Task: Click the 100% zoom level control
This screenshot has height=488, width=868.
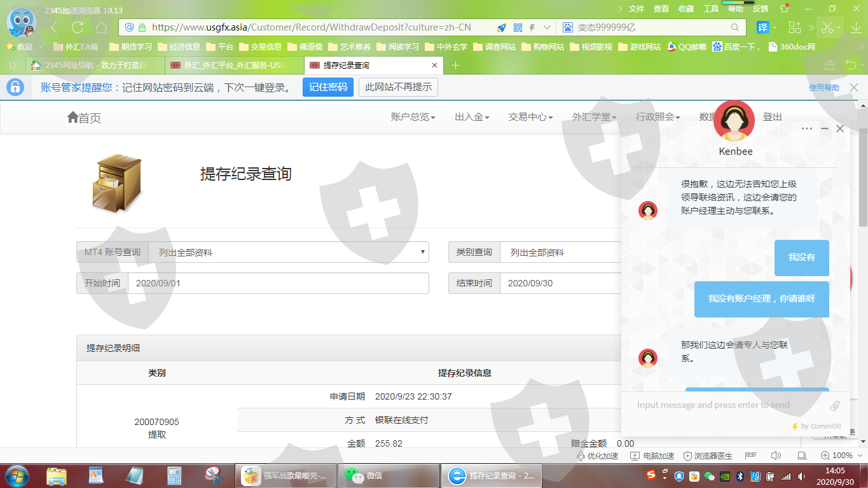Action: tap(837, 456)
